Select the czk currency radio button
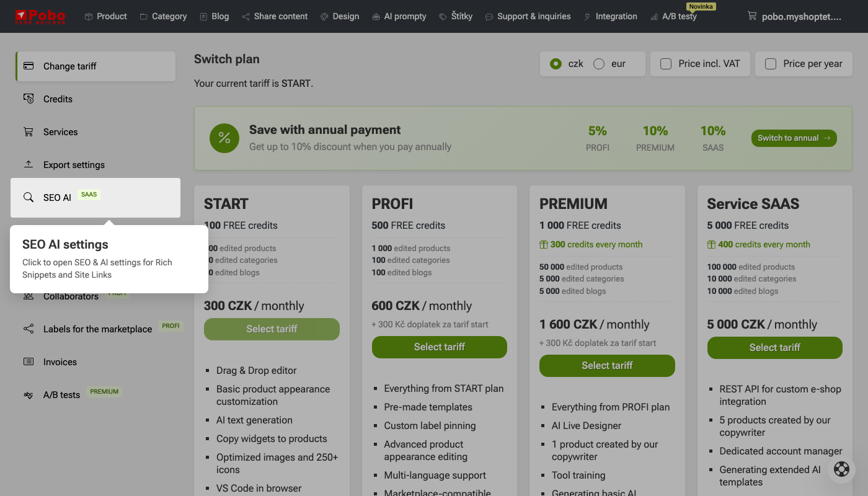The width and height of the screenshot is (868, 496). (x=556, y=64)
